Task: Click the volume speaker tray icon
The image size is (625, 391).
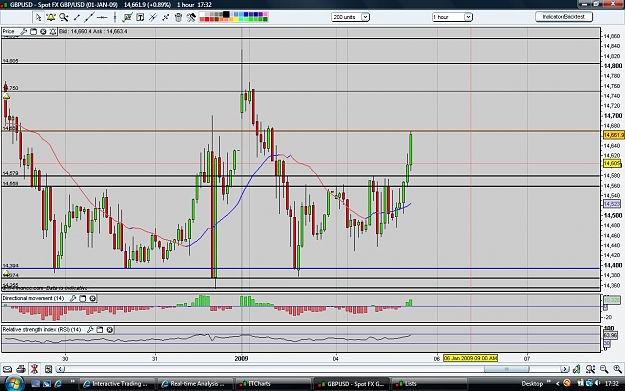Action: pos(597,383)
